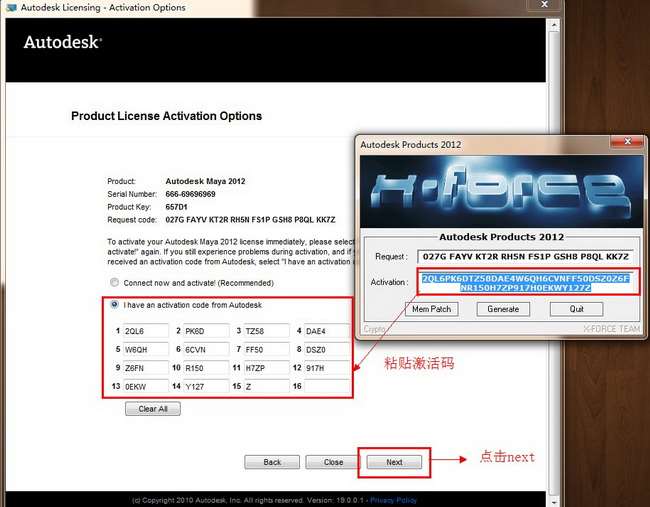Click activation code field 5 containing W6QH
650x507 pixels.
tap(146, 349)
